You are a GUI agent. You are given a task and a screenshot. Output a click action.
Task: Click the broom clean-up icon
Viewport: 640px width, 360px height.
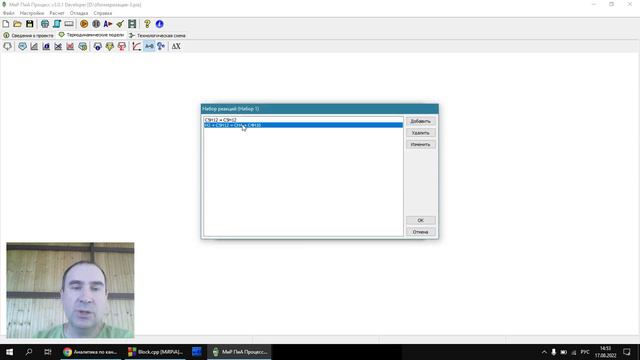pos(120,24)
